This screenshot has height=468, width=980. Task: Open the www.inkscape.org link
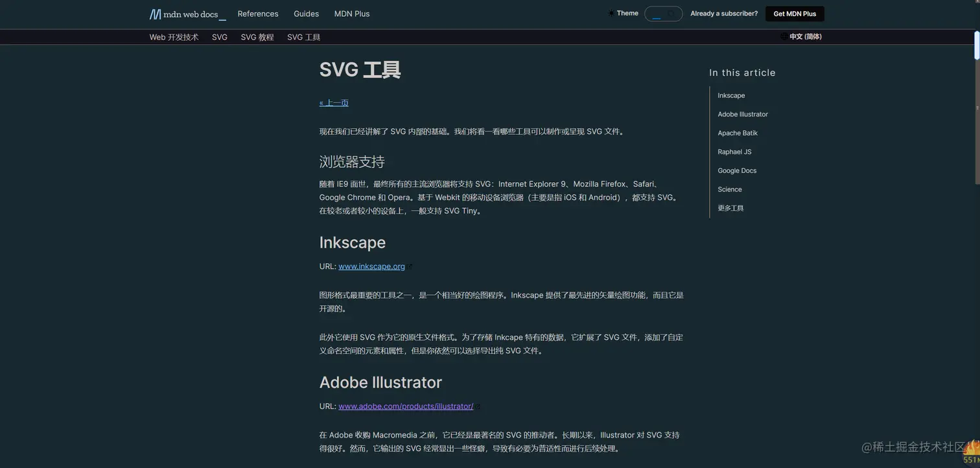point(371,266)
